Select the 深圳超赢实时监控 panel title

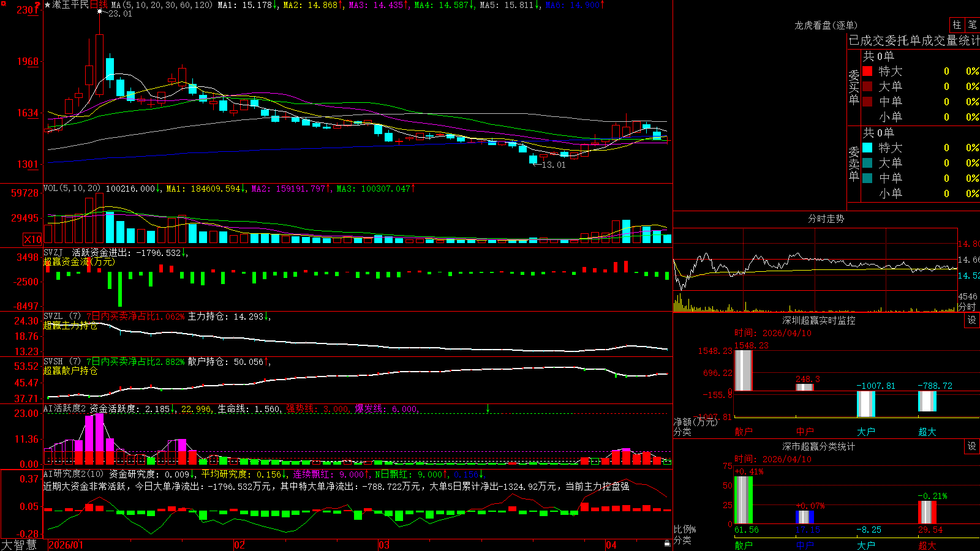[x=819, y=320]
